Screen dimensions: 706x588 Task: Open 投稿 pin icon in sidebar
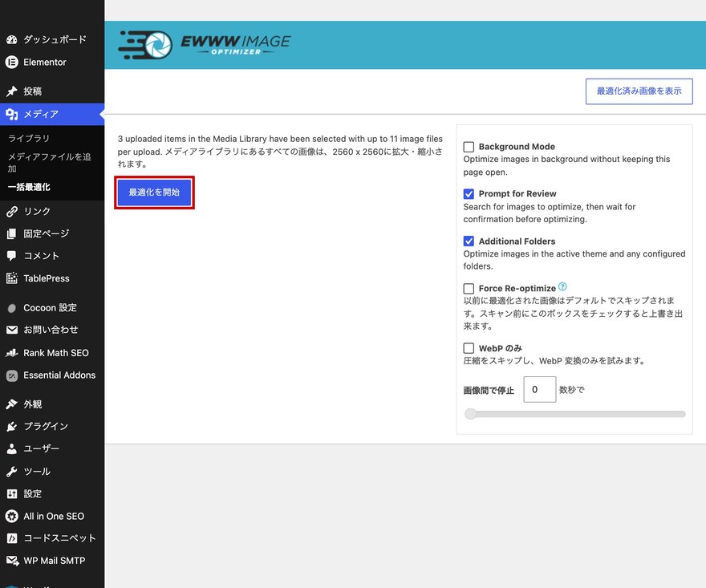tap(12, 91)
